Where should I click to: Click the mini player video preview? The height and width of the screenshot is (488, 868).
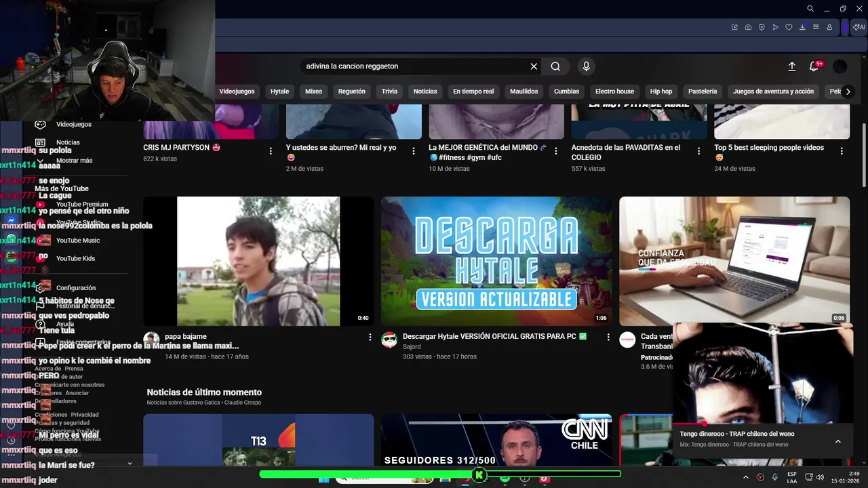click(763, 373)
